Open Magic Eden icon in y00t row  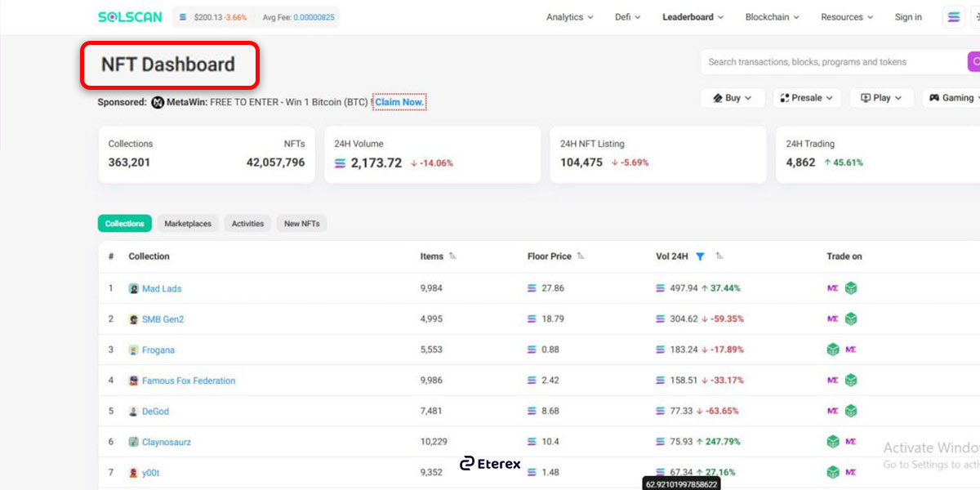[851, 472]
